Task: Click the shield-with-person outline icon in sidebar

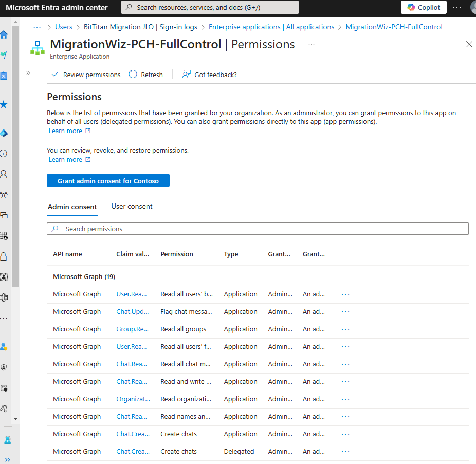Action: pyautogui.click(x=4, y=367)
